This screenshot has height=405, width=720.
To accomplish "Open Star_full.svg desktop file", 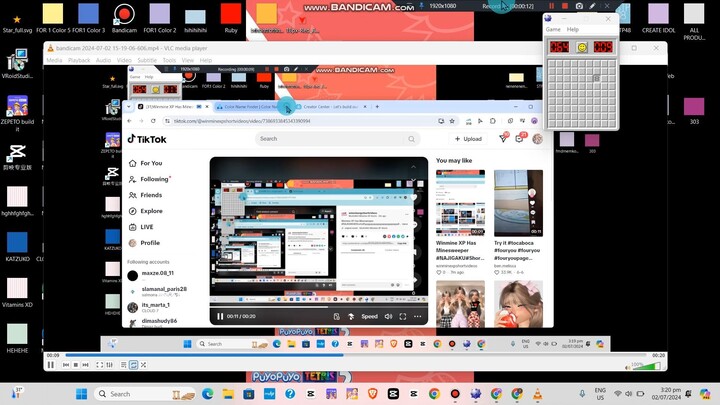I will point(17,23).
